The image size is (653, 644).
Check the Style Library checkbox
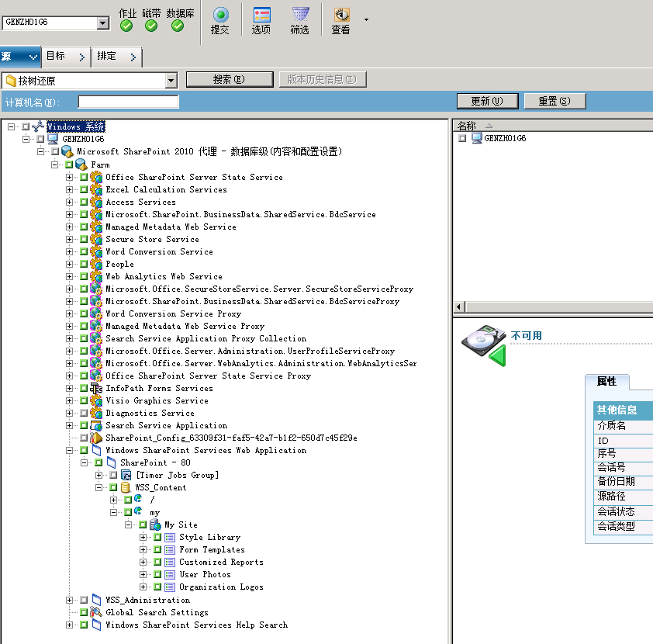coord(157,538)
